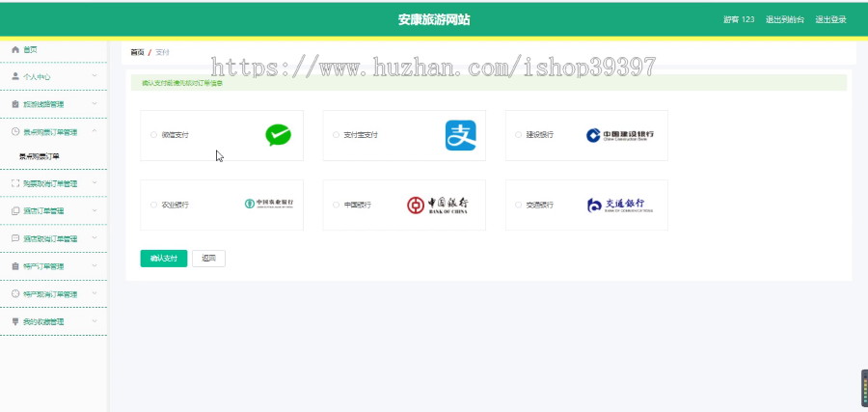
Task: Click the Agricultural Bank of China logo
Action: (269, 204)
